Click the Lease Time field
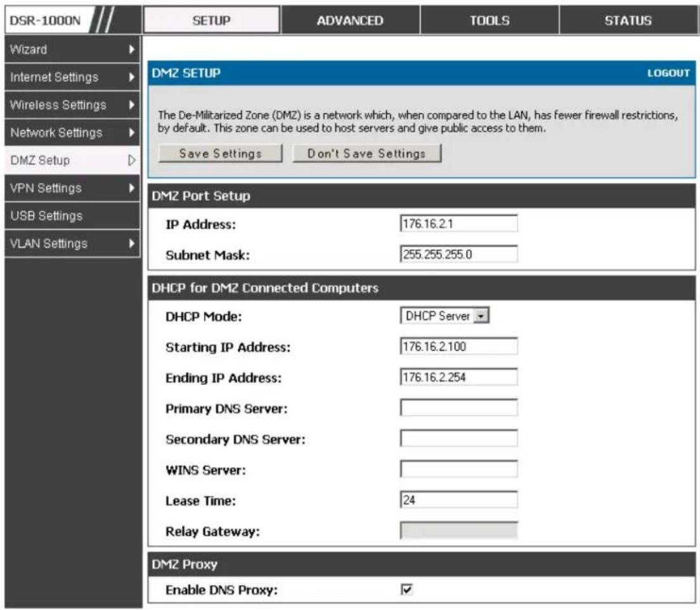This screenshot has width=700, height=610. [x=459, y=500]
